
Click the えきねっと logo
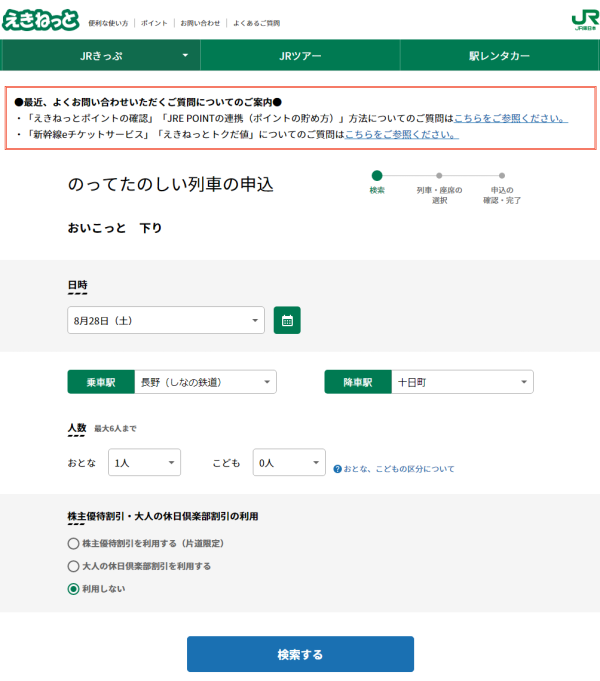click(41, 20)
